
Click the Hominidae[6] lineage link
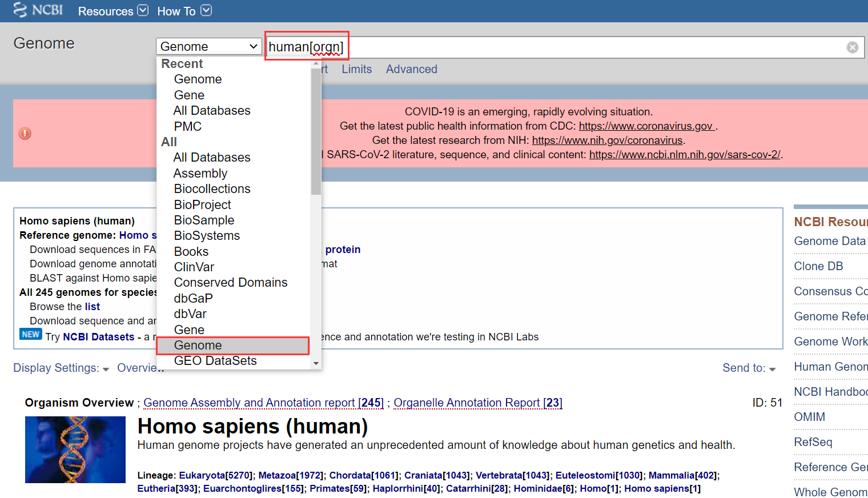tap(544, 488)
